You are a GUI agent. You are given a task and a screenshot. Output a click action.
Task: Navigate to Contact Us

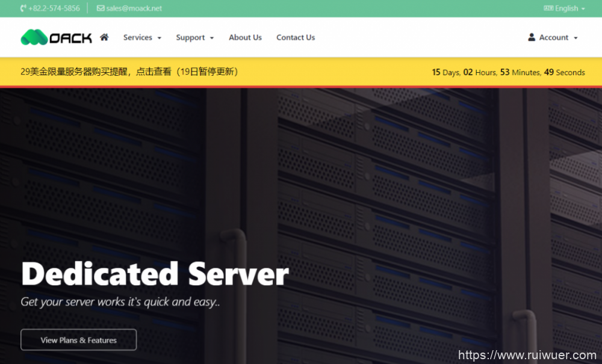pos(296,37)
